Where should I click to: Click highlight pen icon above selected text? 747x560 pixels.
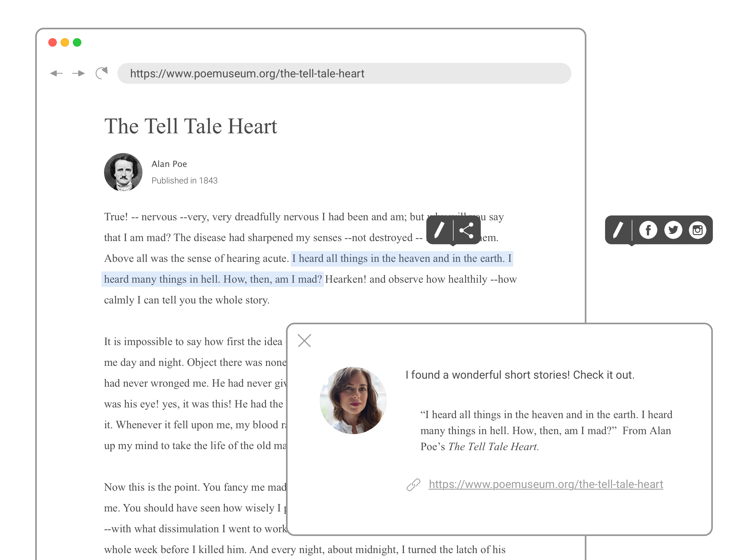click(439, 230)
